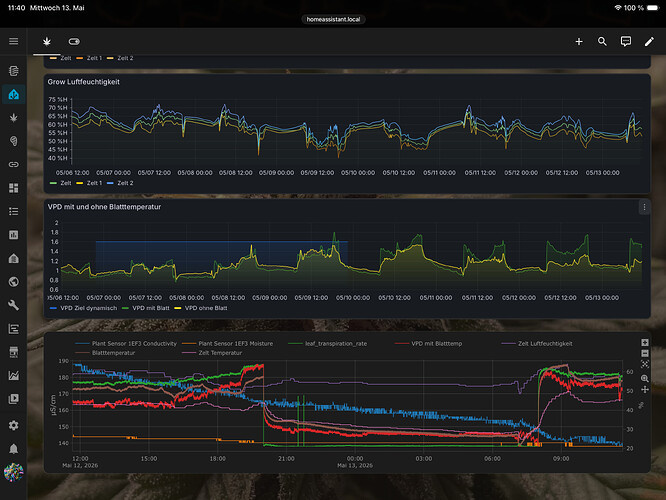This screenshot has height=500, width=666.
Task: Toggle Zelt 1 in topmost card legend
Action: (89, 58)
